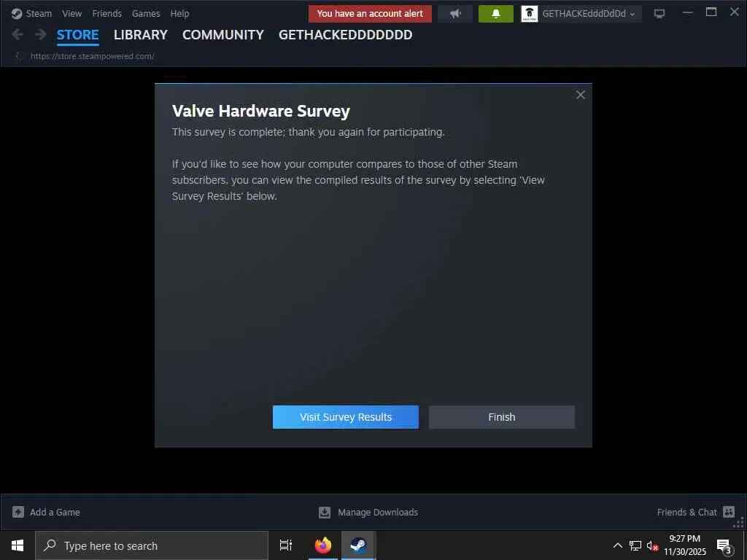Open the green notifications bell
747x560 pixels.
[495, 14]
